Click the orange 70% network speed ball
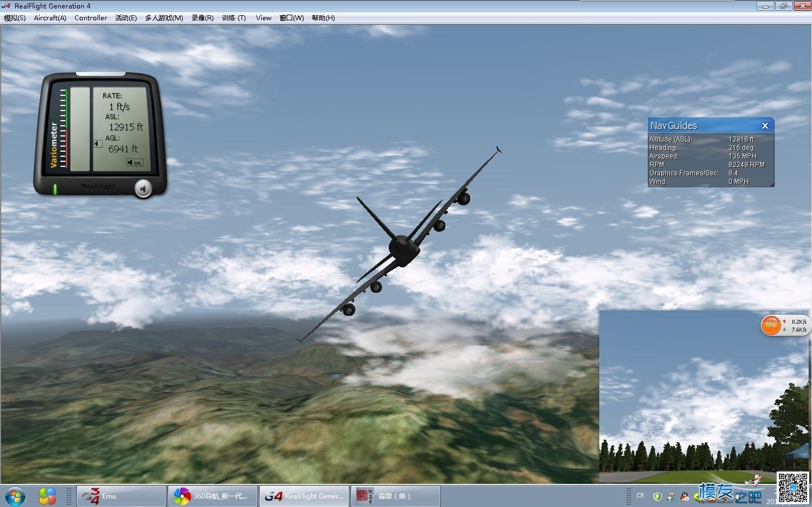 click(770, 325)
